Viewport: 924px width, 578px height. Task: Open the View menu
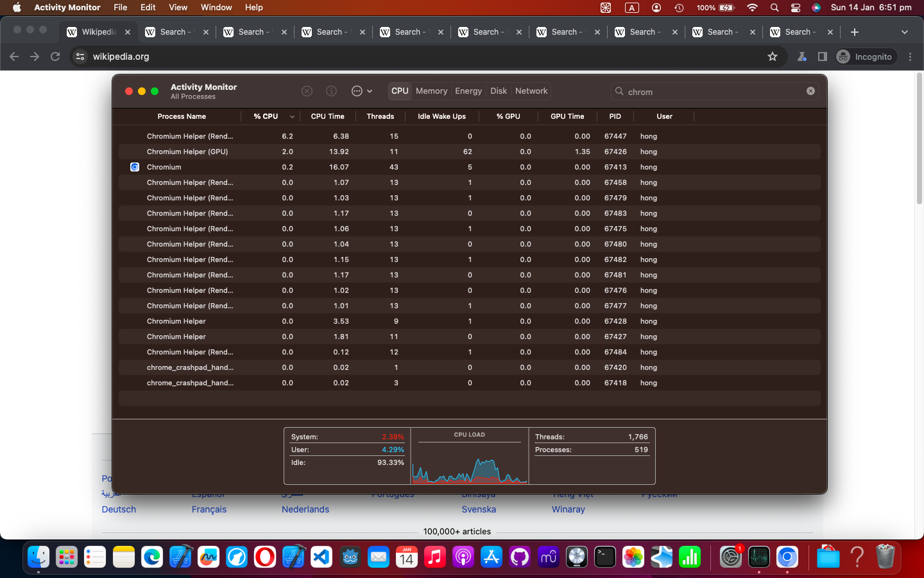click(x=178, y=7)
